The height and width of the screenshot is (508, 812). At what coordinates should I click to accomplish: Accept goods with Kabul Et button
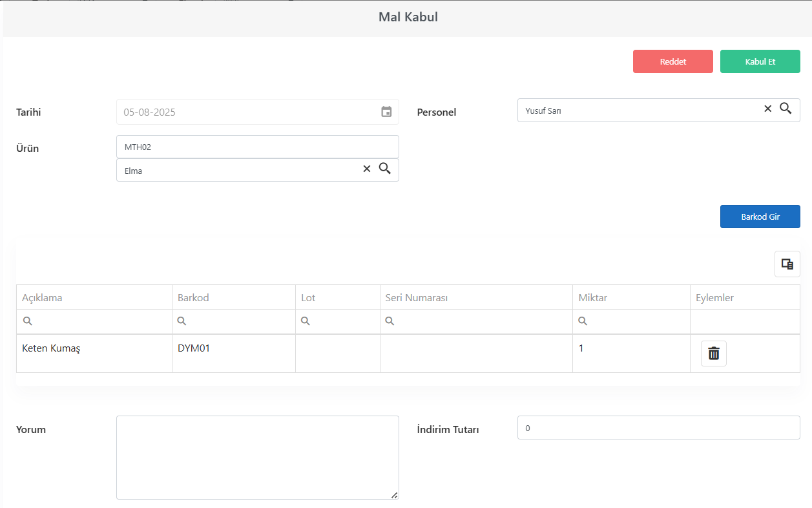pyautogui.click(x=760, y=61)
